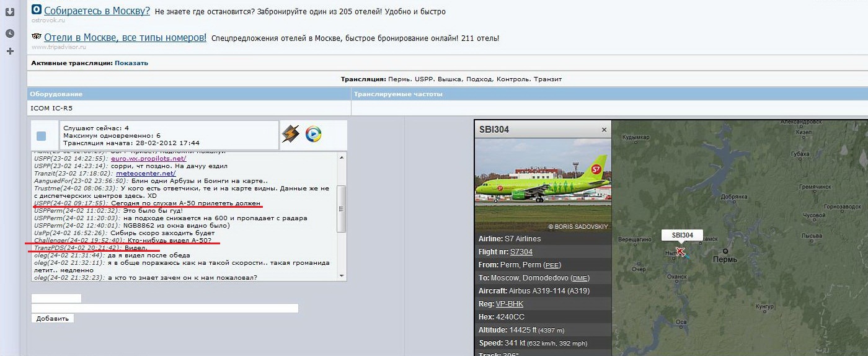Click the download arrow icon in left sidebar
Viewport: 868px width, 356px height.
(10, 11)
